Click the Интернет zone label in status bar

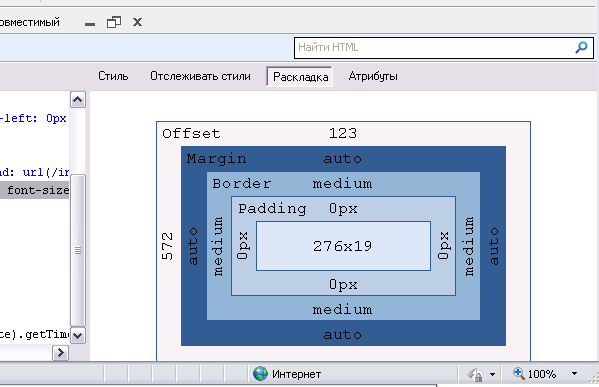[x=296, y=374]
